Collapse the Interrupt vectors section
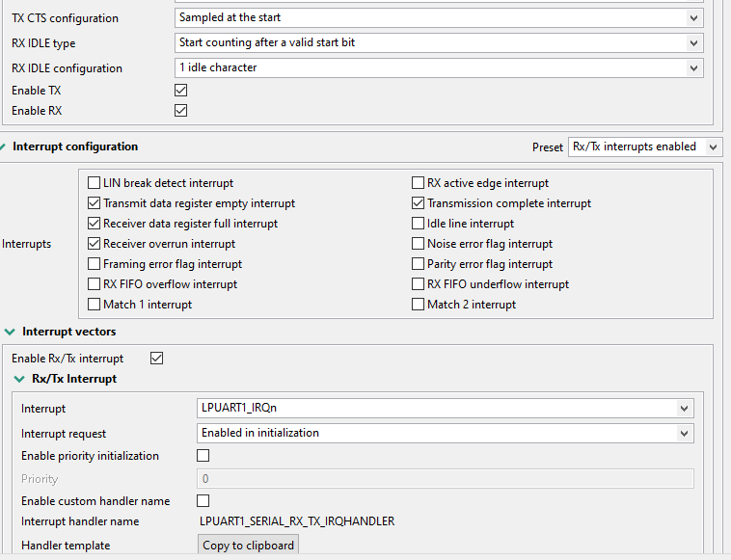 coord(10,332)
